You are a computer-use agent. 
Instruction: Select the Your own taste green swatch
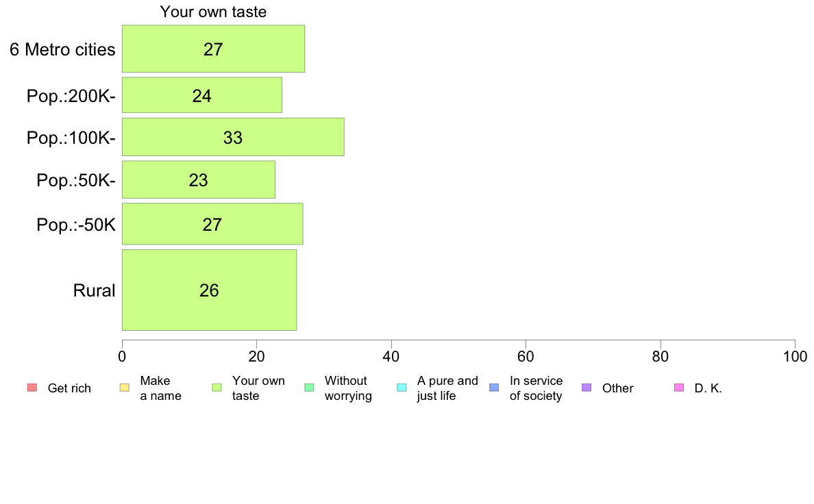[217, 388]
